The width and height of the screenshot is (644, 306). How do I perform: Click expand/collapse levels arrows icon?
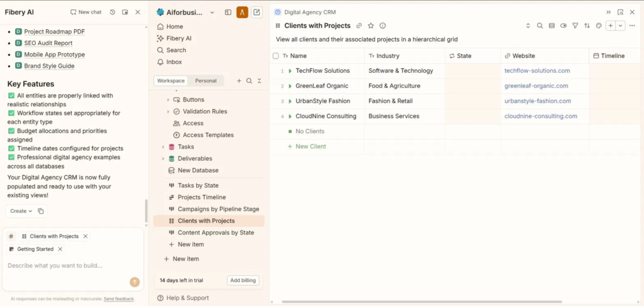(x=528, y=26)
